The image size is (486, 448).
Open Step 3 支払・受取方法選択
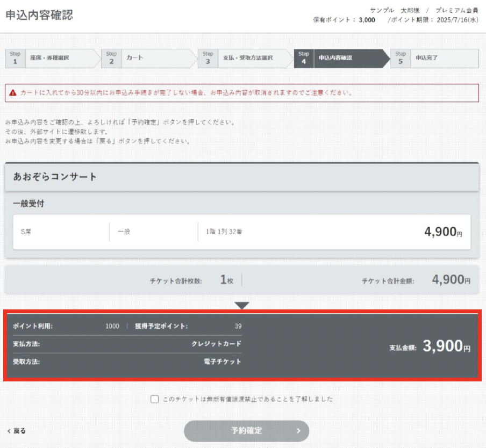pyautogui.click(x=242, y=58)
